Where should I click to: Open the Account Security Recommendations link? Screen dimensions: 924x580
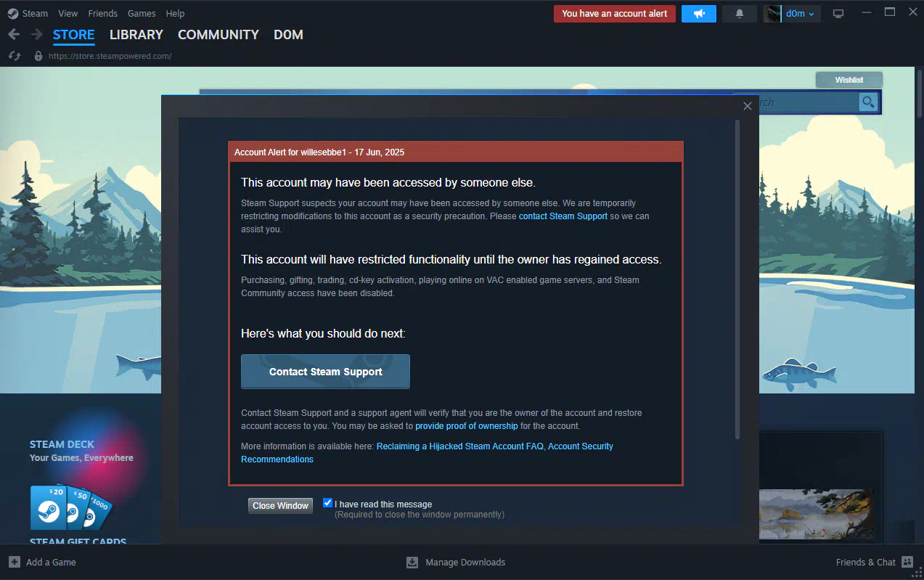click(427, 453)
